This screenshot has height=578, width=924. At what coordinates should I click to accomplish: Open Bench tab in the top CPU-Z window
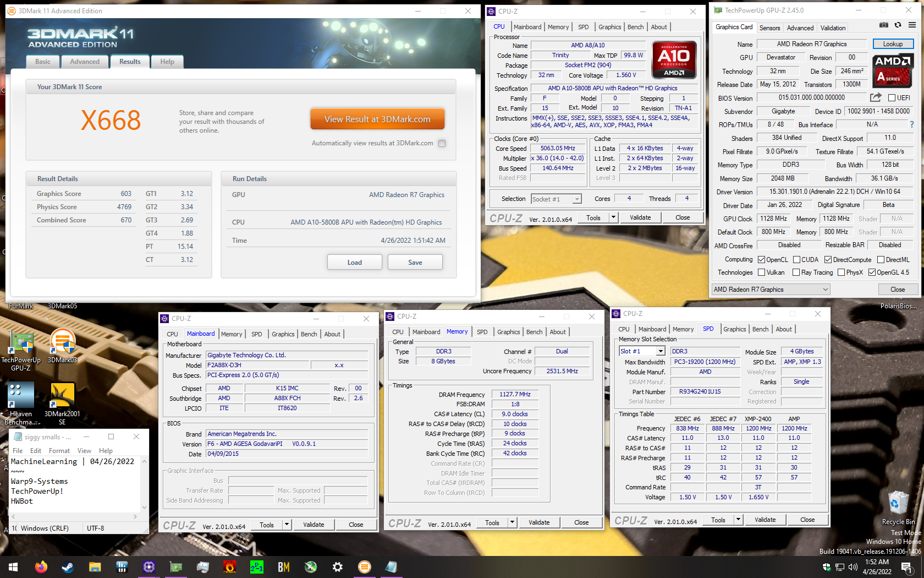point(635,27)
